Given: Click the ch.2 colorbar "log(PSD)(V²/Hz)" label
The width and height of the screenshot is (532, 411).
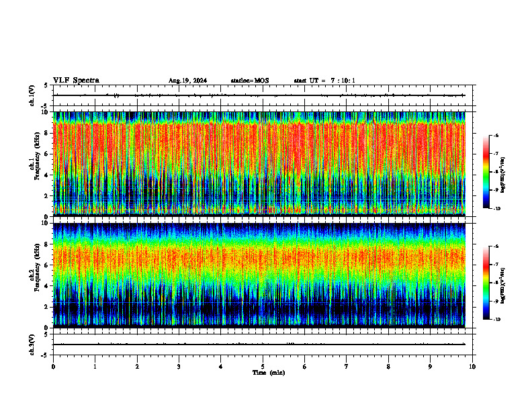Looking at the screenshot, I should click(503, 285).
